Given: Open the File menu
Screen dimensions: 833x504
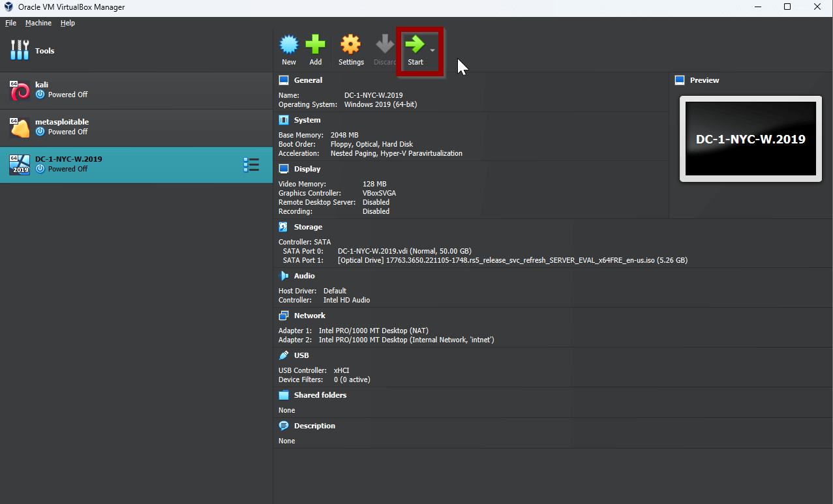Looking at the screenshot, I should 10,23.
